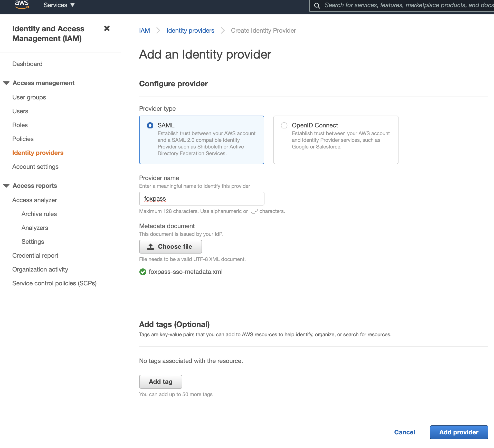
Task: Click the IAM breadcrumb link icon
Action: point(144,30)
